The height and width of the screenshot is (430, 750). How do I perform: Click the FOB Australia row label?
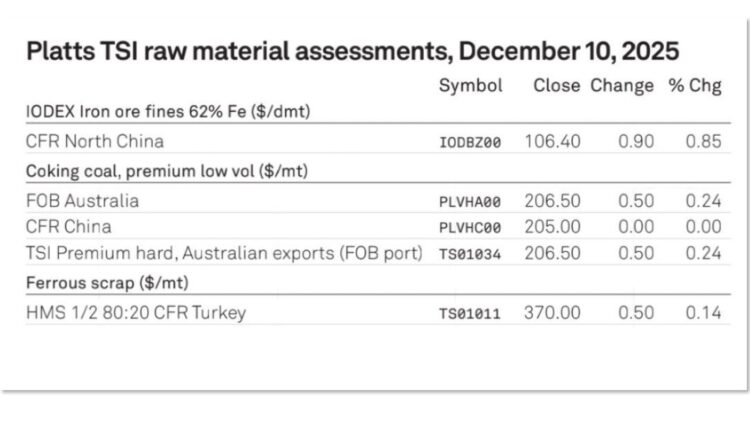[x=82, y=200]
